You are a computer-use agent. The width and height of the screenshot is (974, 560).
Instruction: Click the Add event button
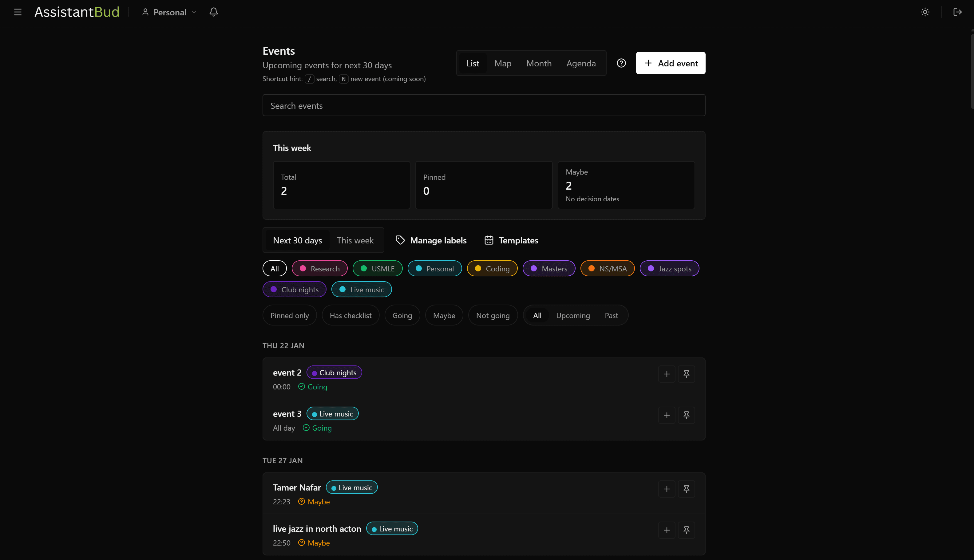671,63
